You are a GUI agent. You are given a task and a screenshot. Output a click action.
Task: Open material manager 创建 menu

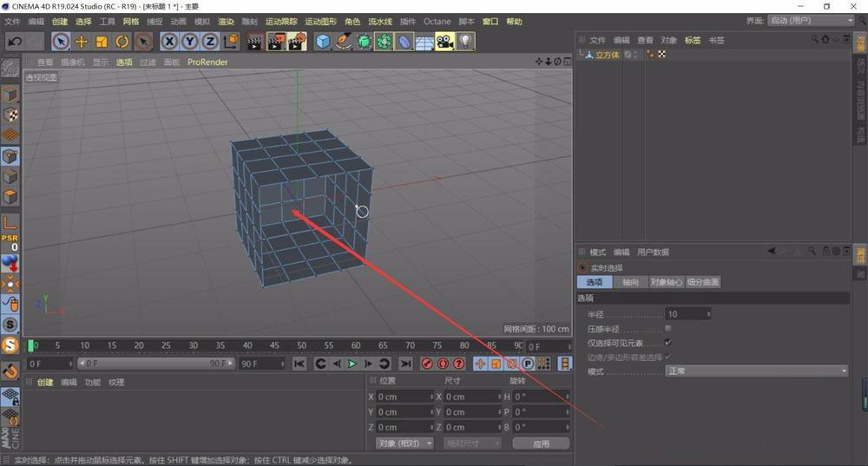(45, 383)
